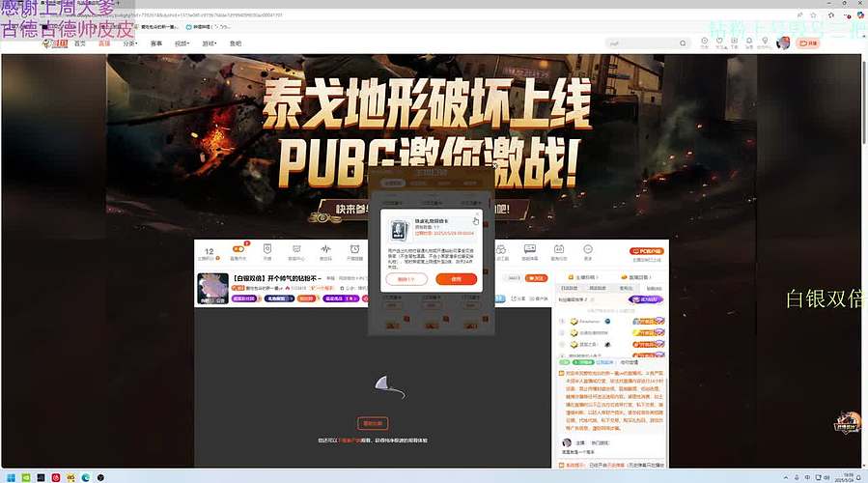Viewport: 868px width, 483px height.
Task: Click the decorative badge icon at right edge
Action: click(848, 423)
